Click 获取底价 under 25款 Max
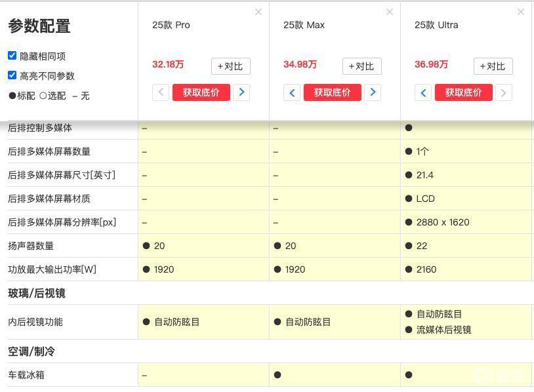The image size is (534, 392). [x=333, y=92]
